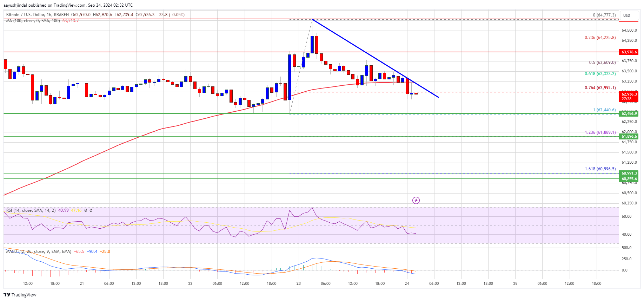
Task: Click the close price C62,936.3 readout
Action: (145, 15)
